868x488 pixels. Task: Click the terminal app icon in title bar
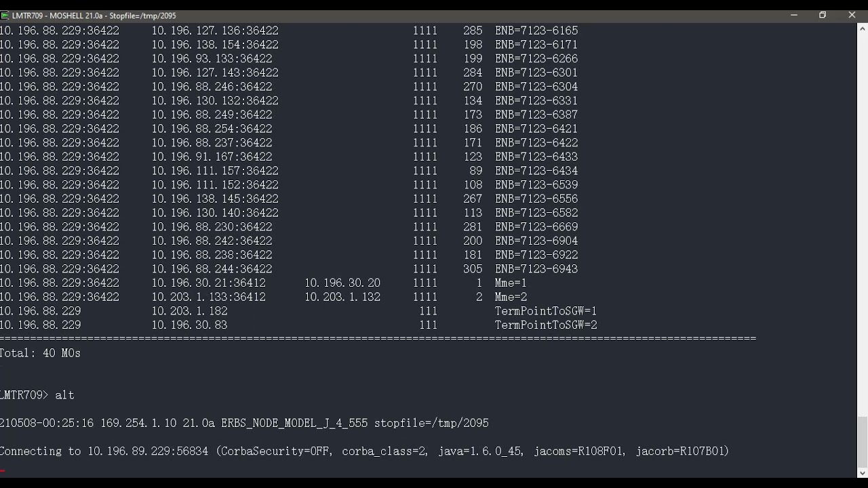pyautogui.click(x=5, y=15)
